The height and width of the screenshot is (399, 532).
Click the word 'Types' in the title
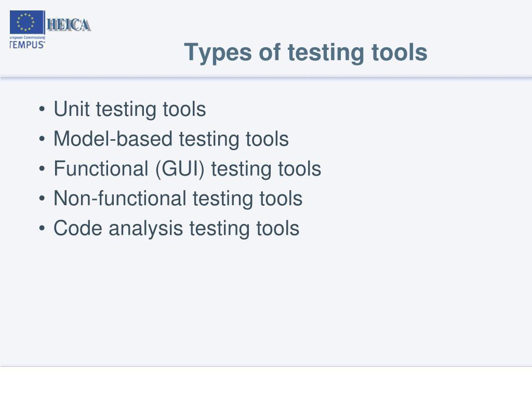(x=218, y=54)
